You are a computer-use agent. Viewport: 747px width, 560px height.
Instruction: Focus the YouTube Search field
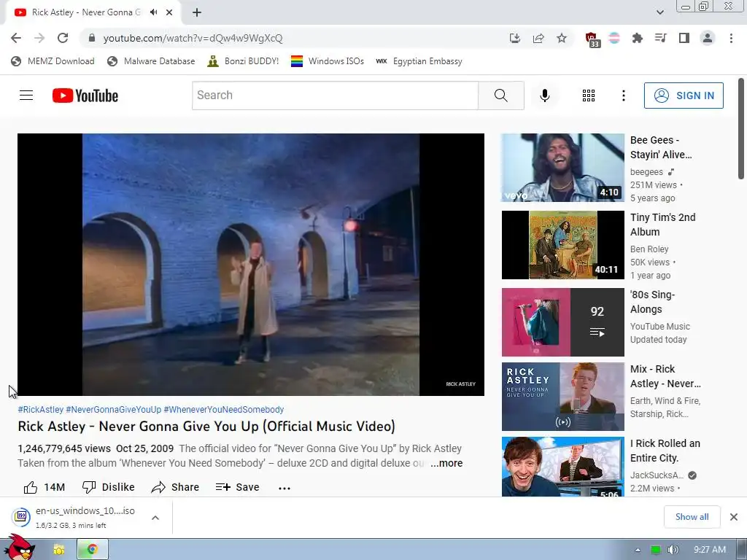point(335,96)
